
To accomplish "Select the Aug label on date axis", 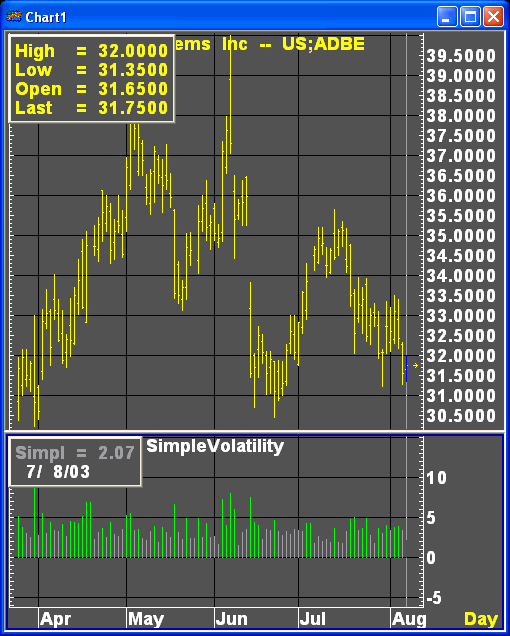I will click(409, 619).
